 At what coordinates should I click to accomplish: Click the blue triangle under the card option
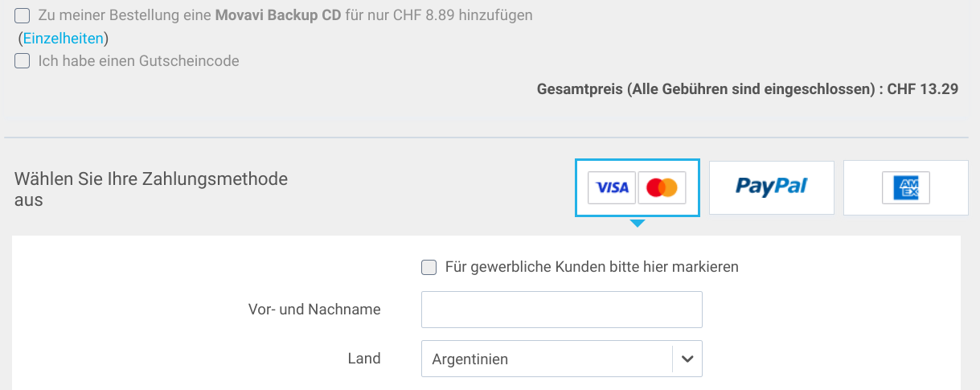[x=638, y=223]
